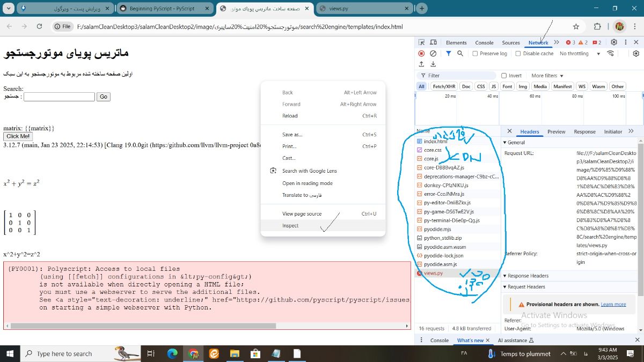This screenshot has height=362, width=644.
Task: Click the Go search button
Action: (103, 97)
